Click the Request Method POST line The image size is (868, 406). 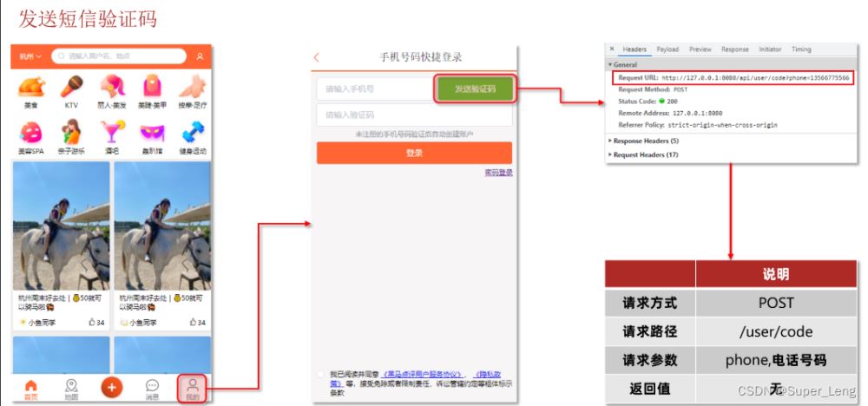(653, 89)
